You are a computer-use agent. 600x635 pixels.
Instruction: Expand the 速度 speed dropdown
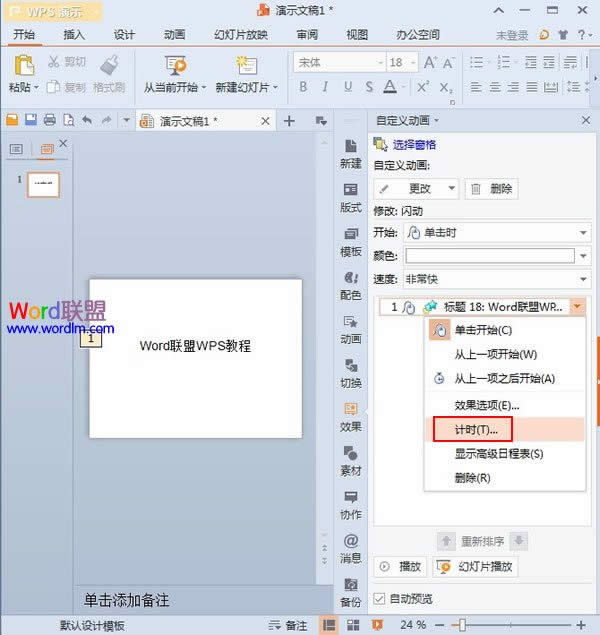click(x=583, y=280)
